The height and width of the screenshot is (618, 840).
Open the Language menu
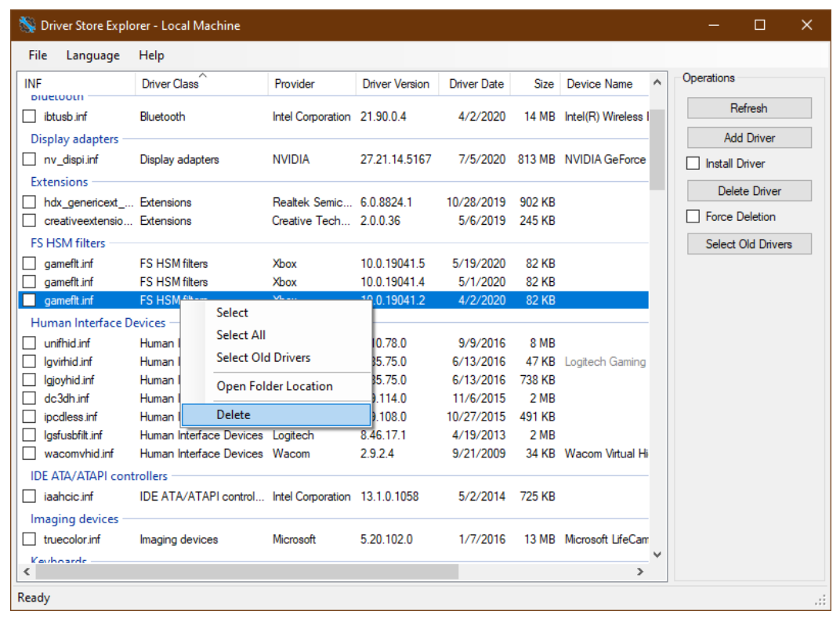[x=92, y=56]
